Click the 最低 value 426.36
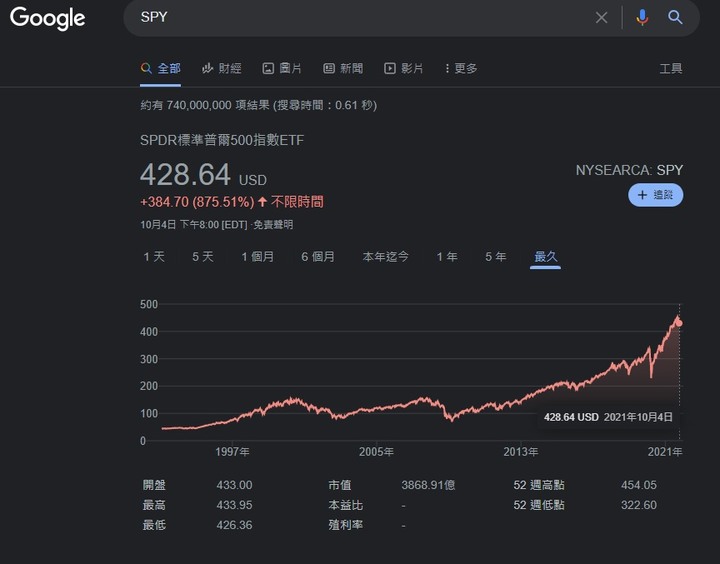720x564 pixels. pos(234,525)
